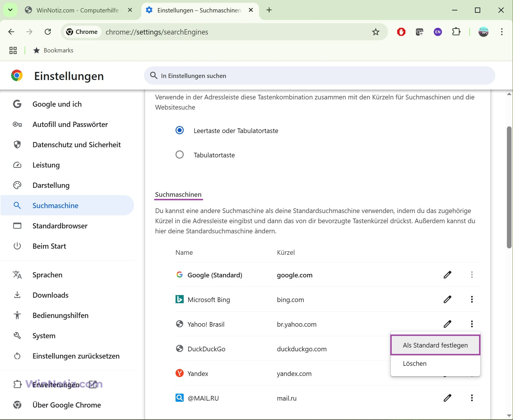Viewport: 513px width, 420px height.
Task: Go back to previous page
Action: (x=11, y=32)
